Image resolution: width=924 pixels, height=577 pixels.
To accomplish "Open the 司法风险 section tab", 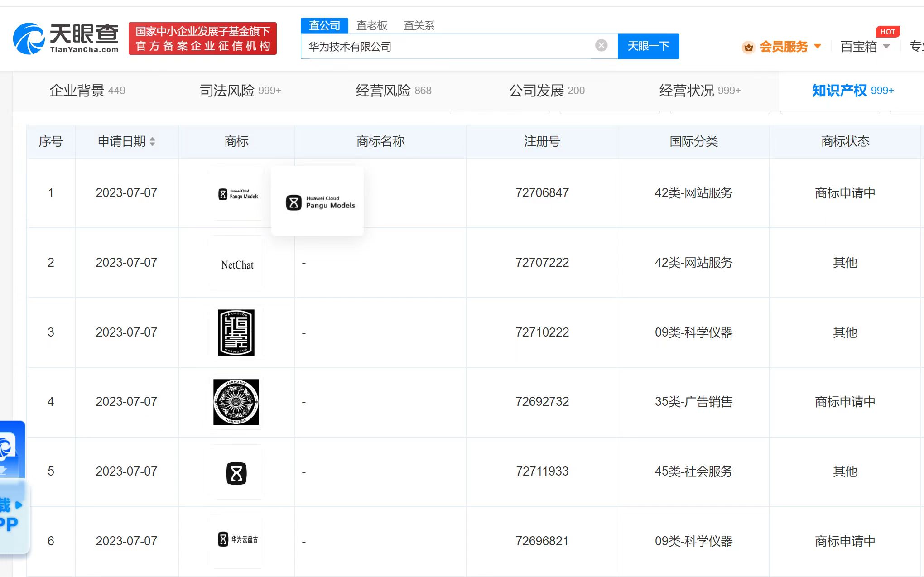I will pyautogui.click(x=241, y=91).
